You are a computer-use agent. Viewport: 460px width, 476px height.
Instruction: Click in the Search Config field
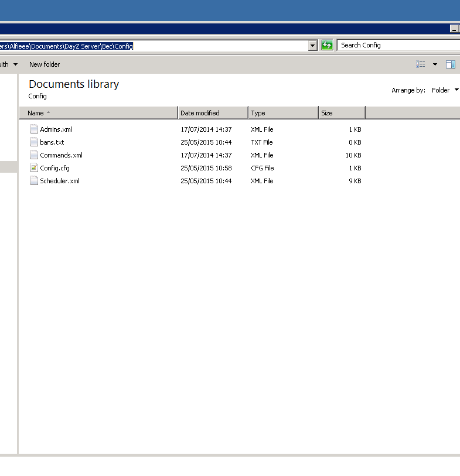pyautogui.click(x=398, y=45)
